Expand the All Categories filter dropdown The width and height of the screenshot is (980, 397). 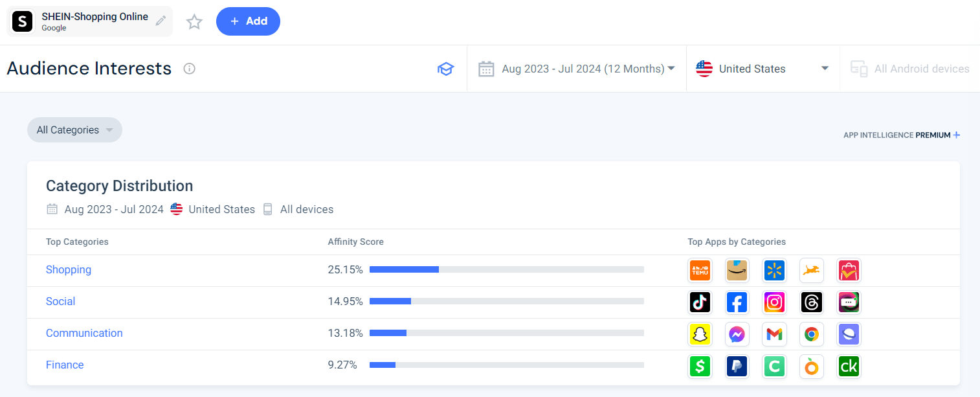click(x=74, y=130)
